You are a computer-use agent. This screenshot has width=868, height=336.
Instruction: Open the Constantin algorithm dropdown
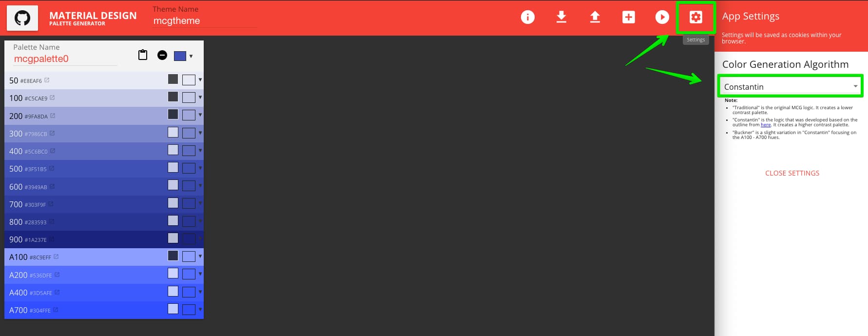point(791,86)
